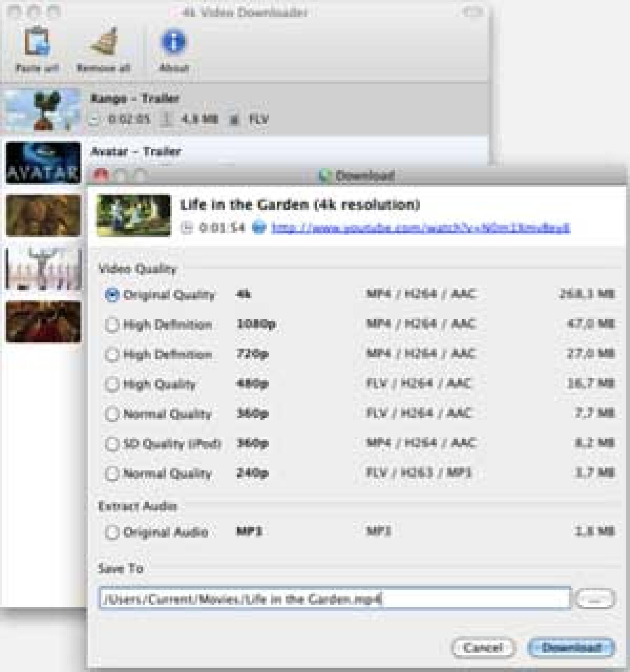Click the 'Life in the Garden (4k resolution)' title
The image size is (630, 672).
[300, 205]
